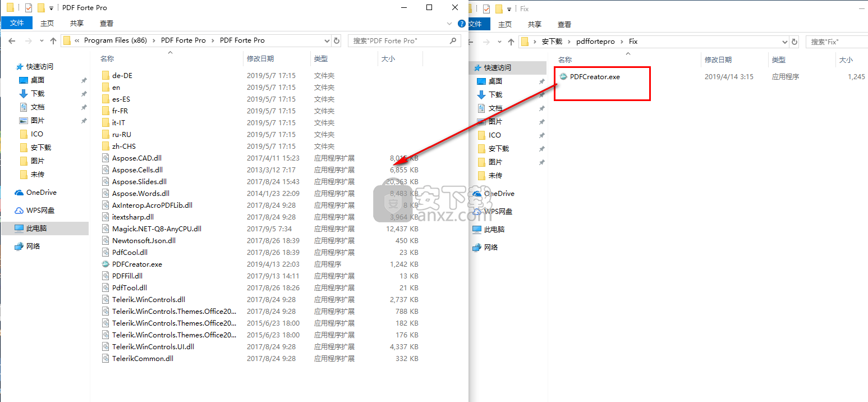Select itextsharp.dll file icon
868x402 pixels.
(106, 217)
